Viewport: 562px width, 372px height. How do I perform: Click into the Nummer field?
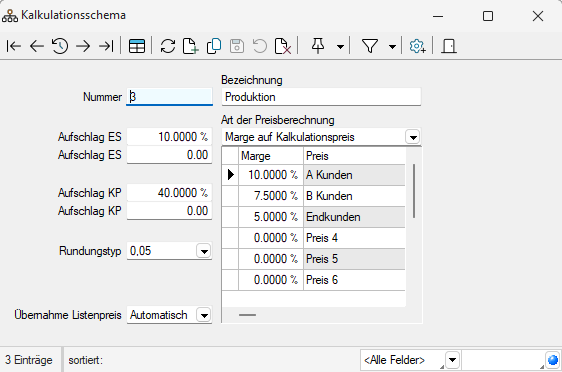coord(170,97)
